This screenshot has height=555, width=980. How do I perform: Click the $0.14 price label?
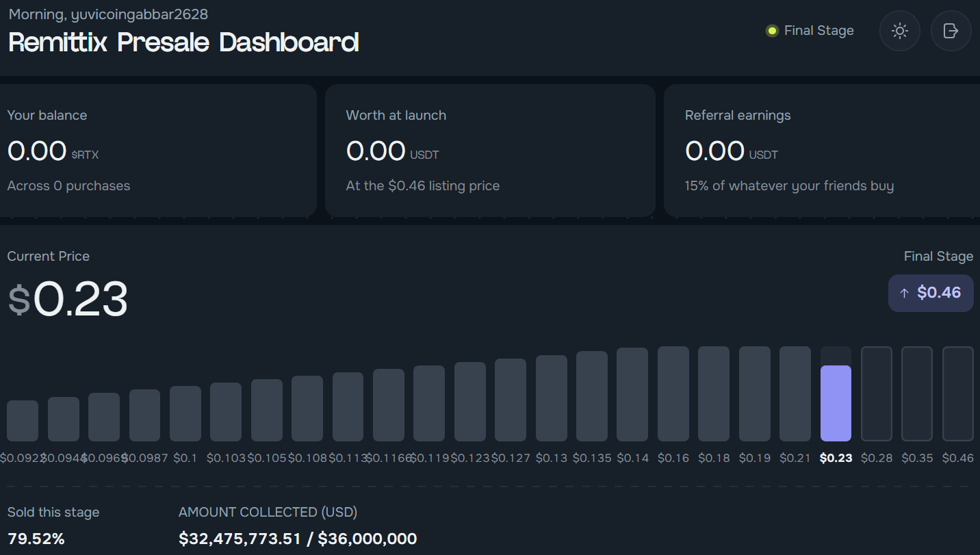coord(632,459)
